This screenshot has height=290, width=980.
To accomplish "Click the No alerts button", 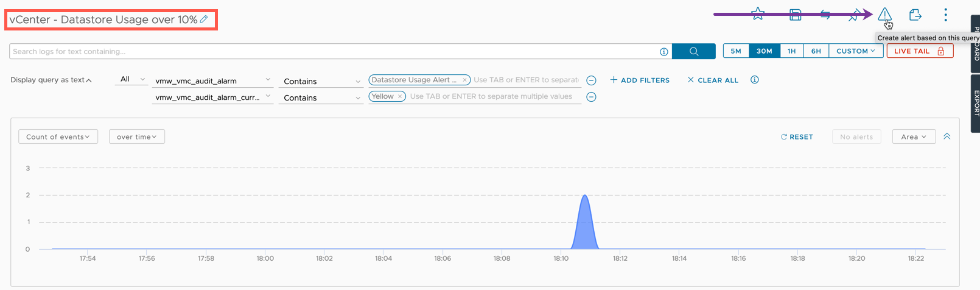I will (x=856, y=137).
